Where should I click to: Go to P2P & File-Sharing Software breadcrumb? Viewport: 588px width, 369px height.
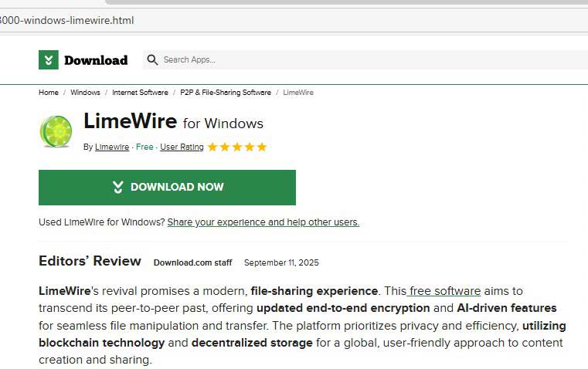(226, 93)
